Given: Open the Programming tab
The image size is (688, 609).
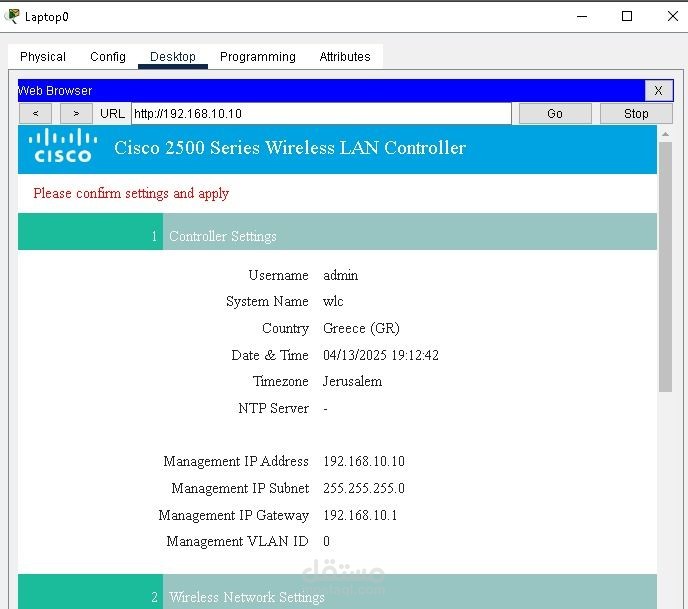Looking at the screenshot, I should 258,57.
